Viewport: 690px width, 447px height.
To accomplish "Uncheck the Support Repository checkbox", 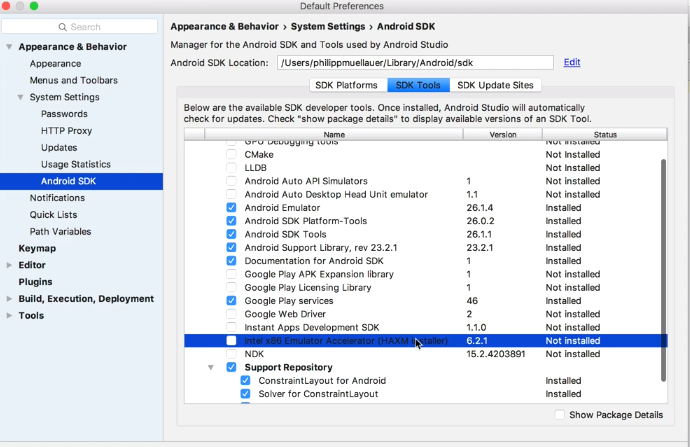I will point(231,367).
